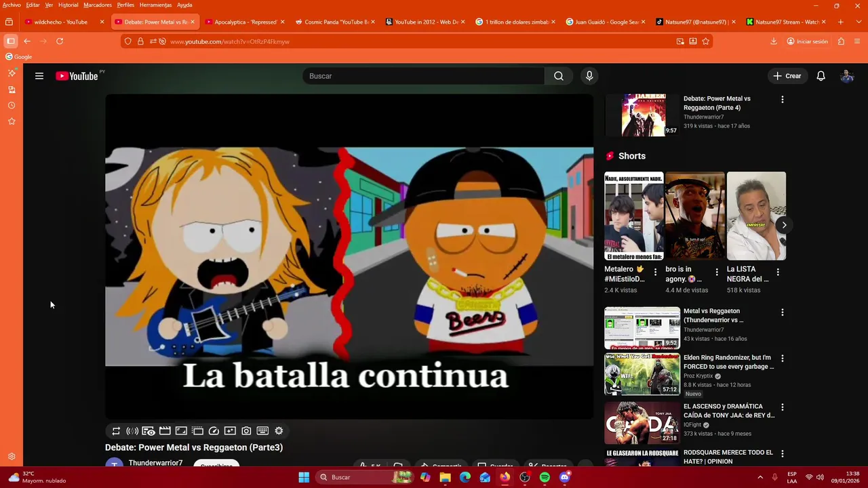Open options for La LISTA NEGRA short

pyautogui.click(x=778, y=272)
